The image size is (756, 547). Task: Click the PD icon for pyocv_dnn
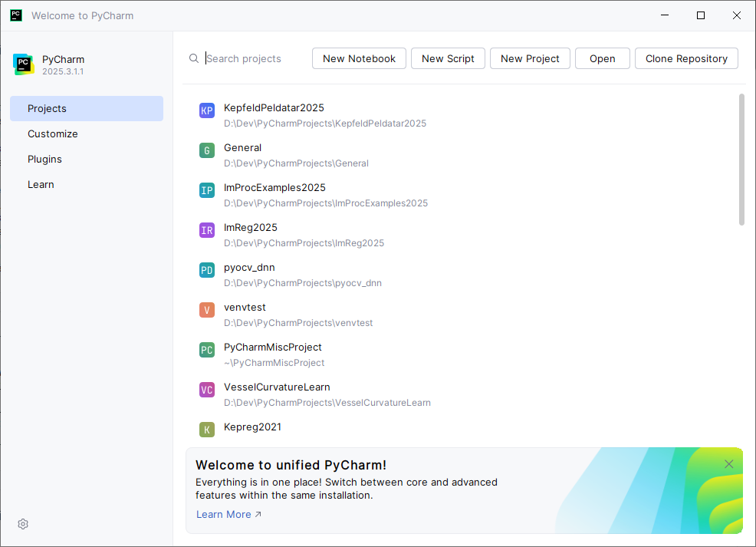pyautogui.click(x=206, y=271)
